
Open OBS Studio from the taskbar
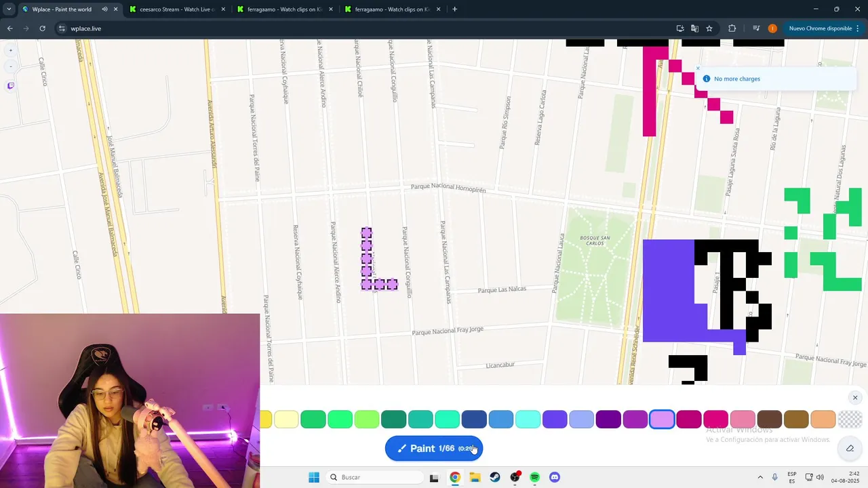pyautogui.click(x=515, y=477)
